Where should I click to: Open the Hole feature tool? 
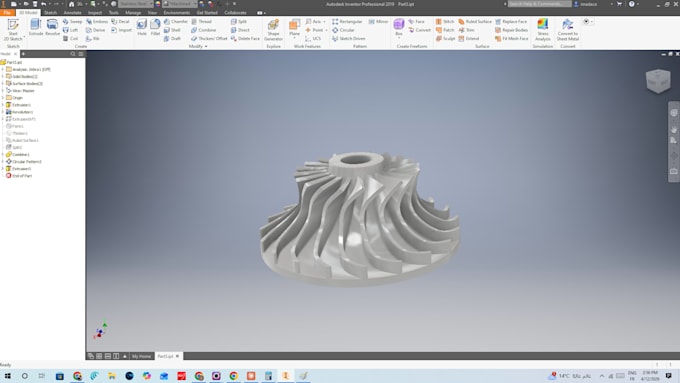[x=142, y=27]
